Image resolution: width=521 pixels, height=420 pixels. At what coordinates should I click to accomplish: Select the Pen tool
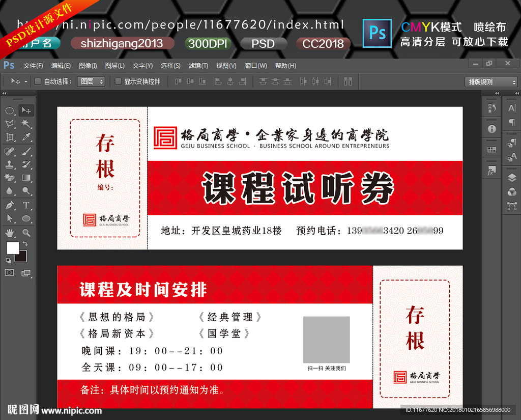click(10, 205)
